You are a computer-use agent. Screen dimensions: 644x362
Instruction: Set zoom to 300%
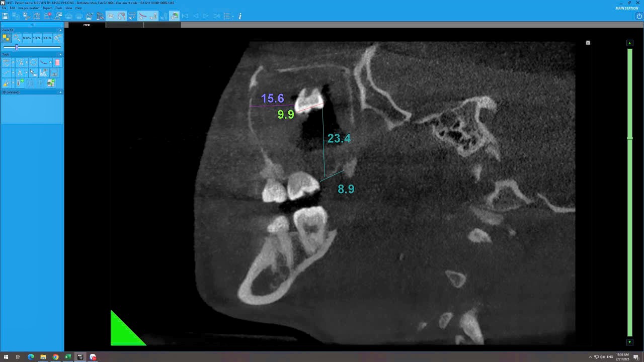coord(47,38)
